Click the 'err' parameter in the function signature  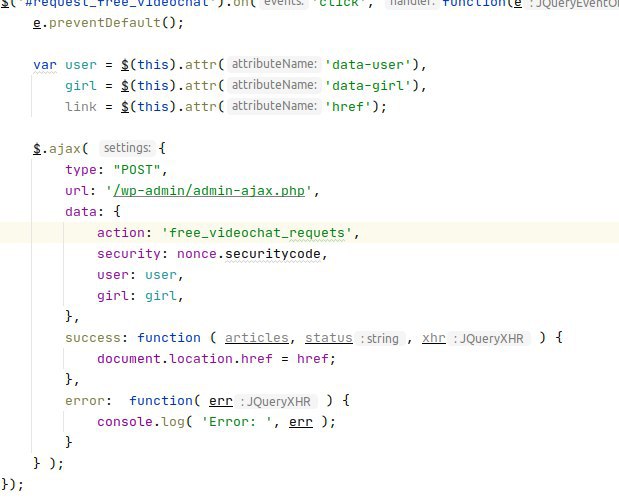221,401
